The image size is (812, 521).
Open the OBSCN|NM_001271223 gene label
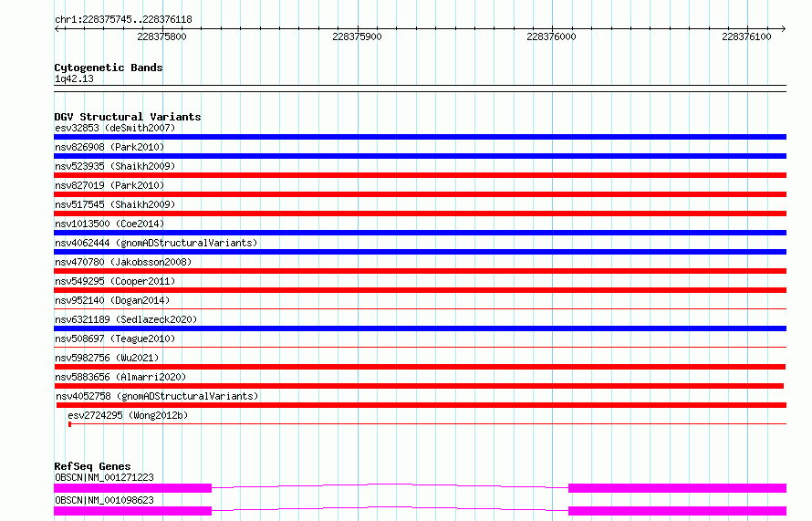pos(104,477)
